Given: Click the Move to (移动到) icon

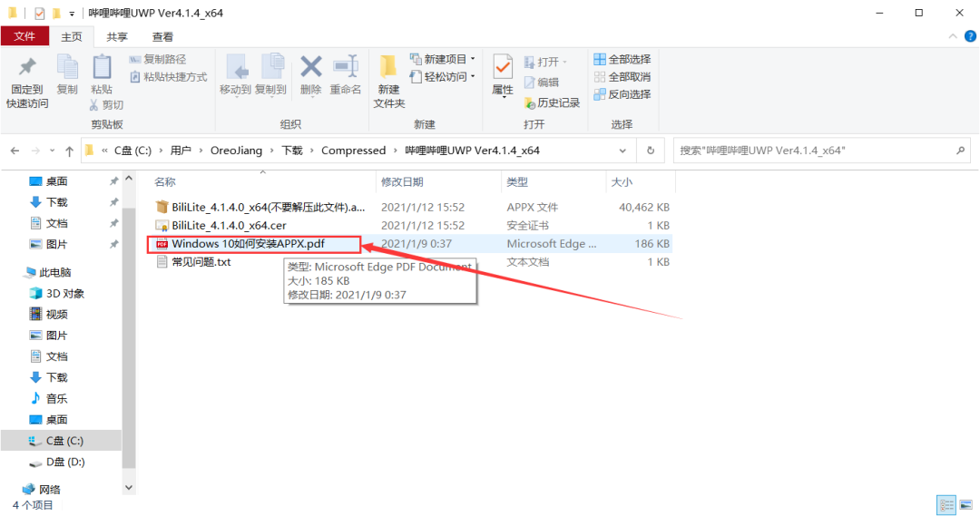Looking at the screenshot, I should [236, 67].
